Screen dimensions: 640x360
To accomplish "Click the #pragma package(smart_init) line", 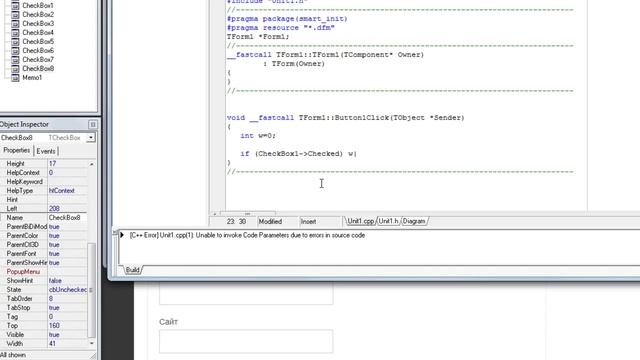I will [287, 19].
